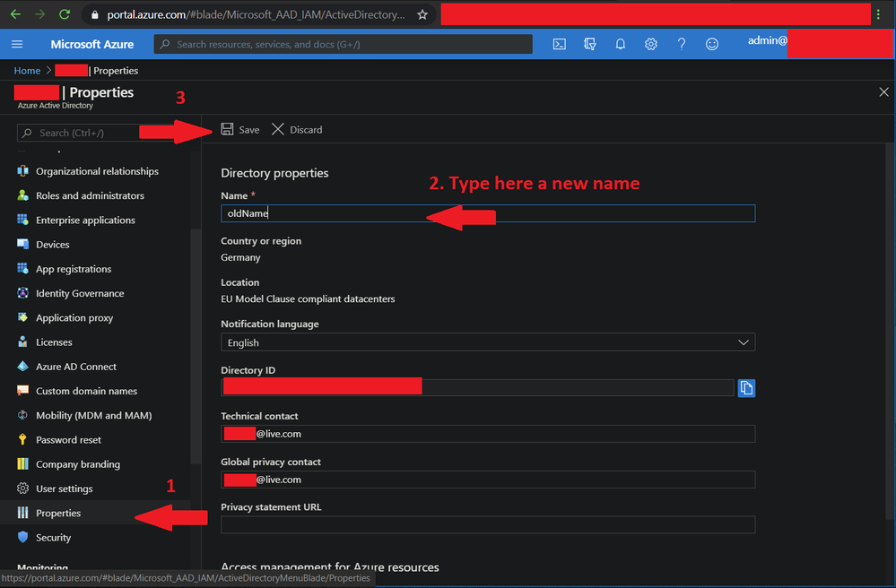Click the Global privacy contact field

tap(488, 480)
